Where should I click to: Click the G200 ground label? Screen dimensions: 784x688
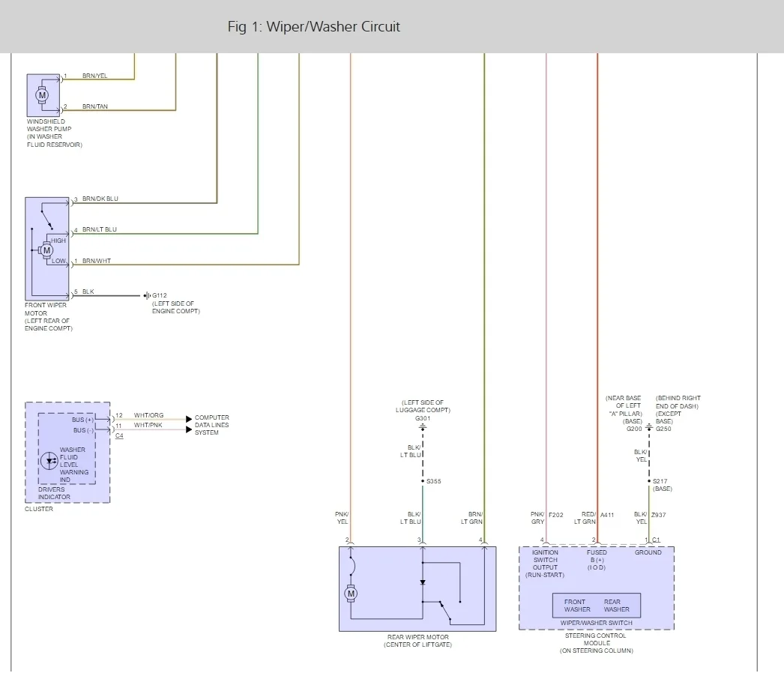pyautogui.click(x=634, y=429)
